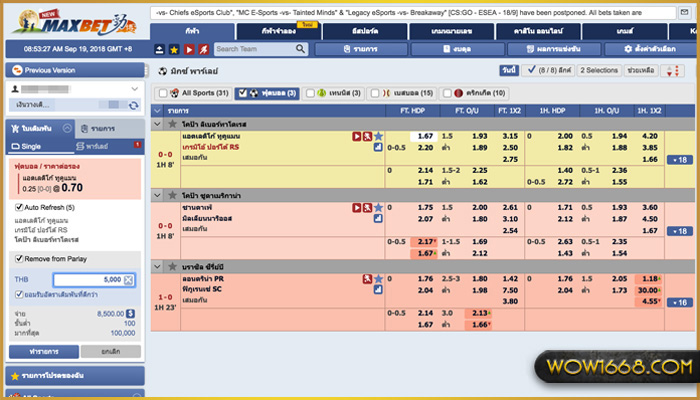Click the yellow star favorites icon in toolbar
Screen dimensions: 700x400
pos(175,49)
